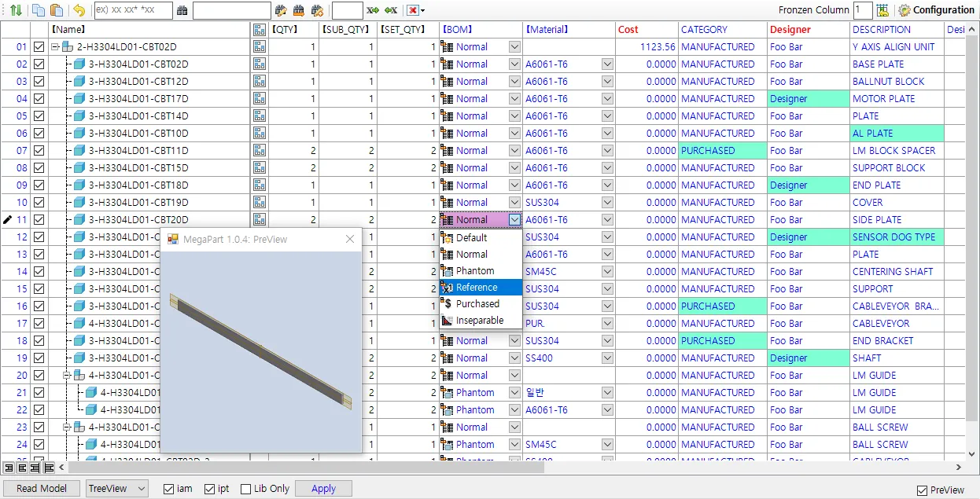This screenshot has height=499, width=980.
Task: Click the pencil edit marker on row 11
Action: click(8, 219)
